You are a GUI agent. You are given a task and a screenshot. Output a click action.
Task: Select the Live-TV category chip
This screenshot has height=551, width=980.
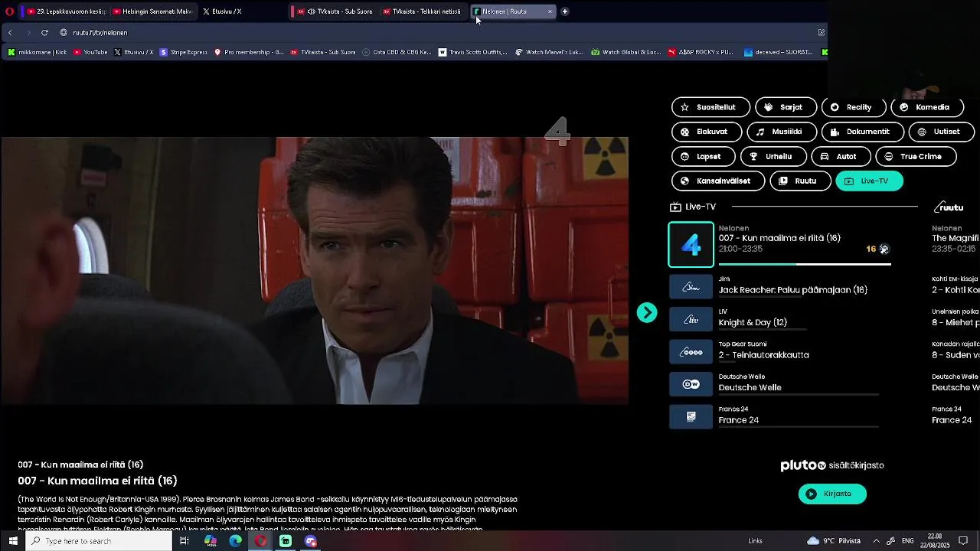(870, 181)
